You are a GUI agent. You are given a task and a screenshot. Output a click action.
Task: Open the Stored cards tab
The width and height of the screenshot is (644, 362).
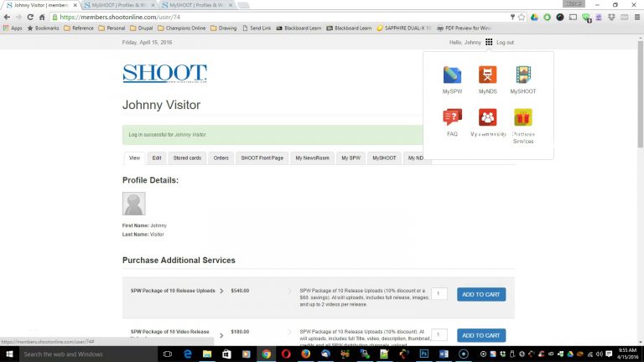(187, 158)
